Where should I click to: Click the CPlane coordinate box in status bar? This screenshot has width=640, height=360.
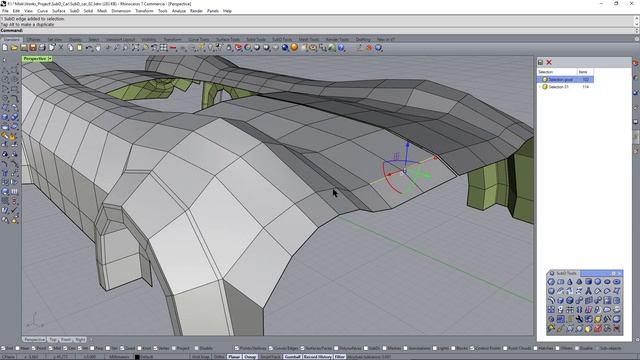(8, 357)
